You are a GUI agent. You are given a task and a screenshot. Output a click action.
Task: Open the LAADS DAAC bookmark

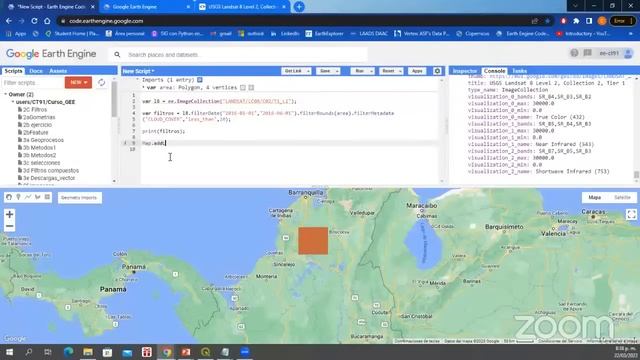click(369, 33)
